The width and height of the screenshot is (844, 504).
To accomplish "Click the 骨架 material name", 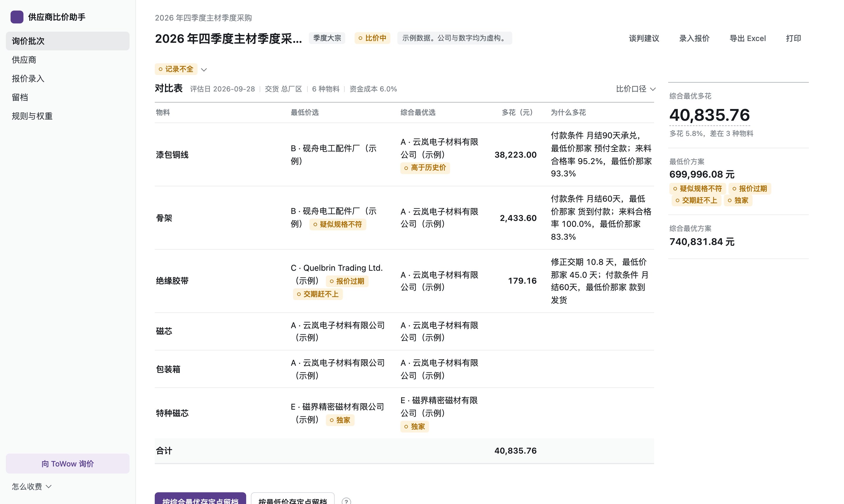I will (x=164, y=218).
